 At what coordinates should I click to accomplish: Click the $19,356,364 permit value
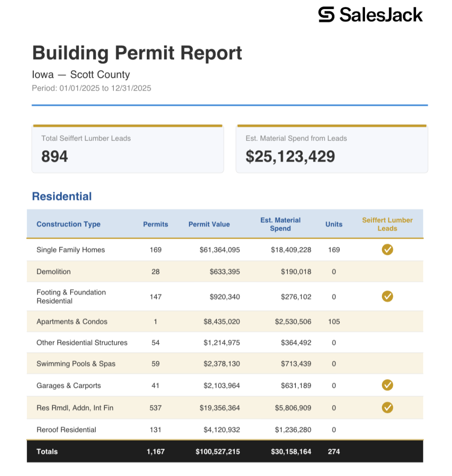click(x=220, y=408)
